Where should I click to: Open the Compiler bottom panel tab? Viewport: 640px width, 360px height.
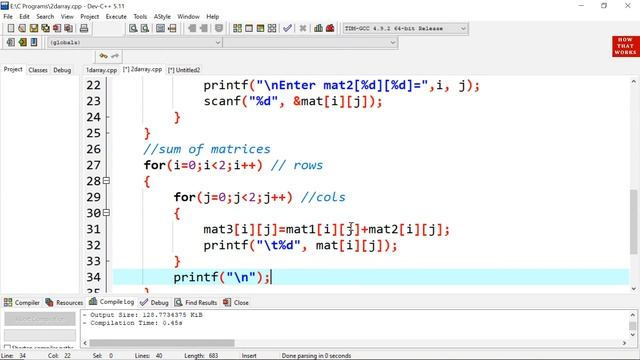click(22, 302)
